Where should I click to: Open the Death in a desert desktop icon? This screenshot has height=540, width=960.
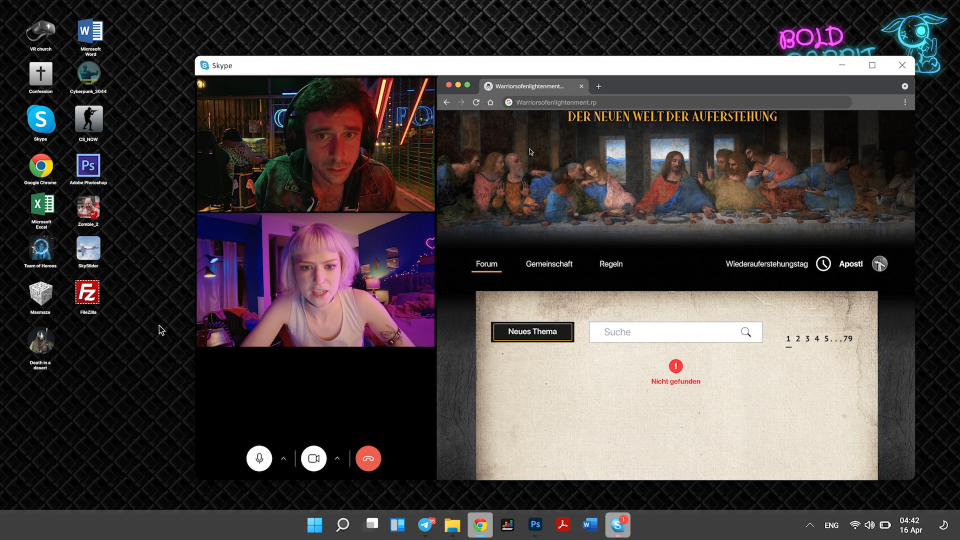pos(40,349)
